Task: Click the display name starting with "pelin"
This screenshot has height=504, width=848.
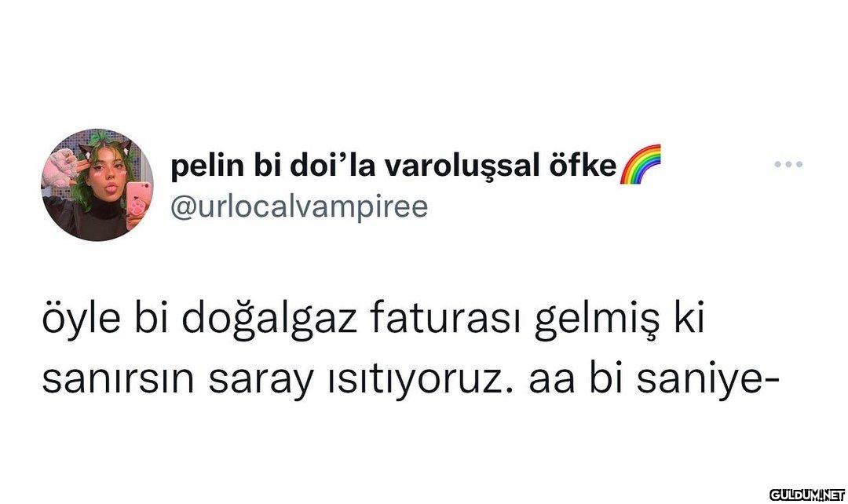Action: pos(393,166)
